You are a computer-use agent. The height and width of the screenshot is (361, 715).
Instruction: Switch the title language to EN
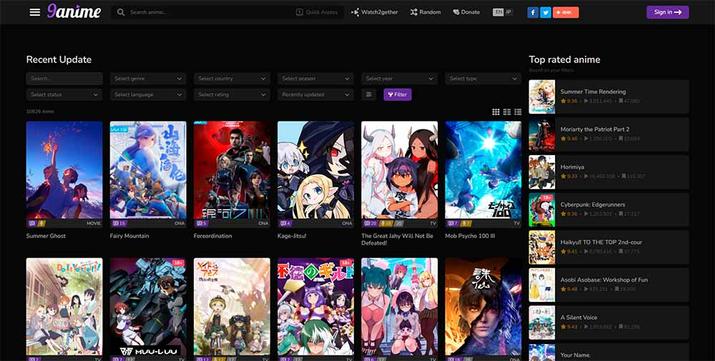point(498,12)
